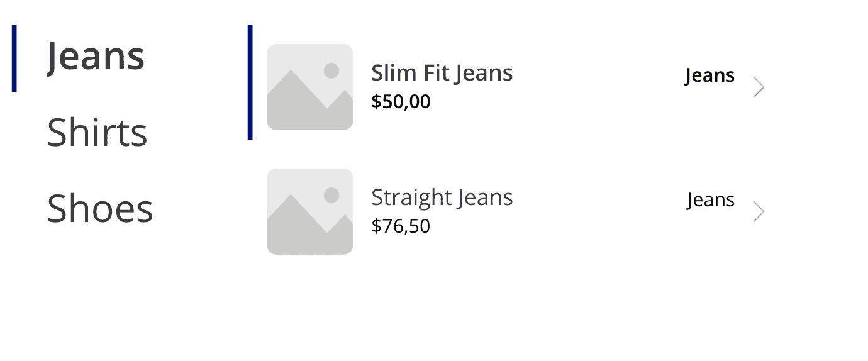Image resolution: width=868 pixels, height=361 pixels.
Task: Open the Straight Jeans title
Action: click(442, 197)
